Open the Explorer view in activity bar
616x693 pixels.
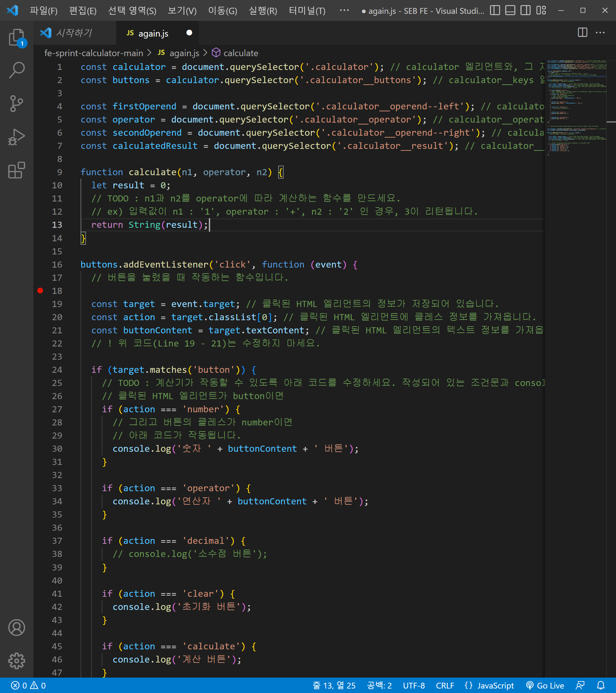[x=16, y=37]
